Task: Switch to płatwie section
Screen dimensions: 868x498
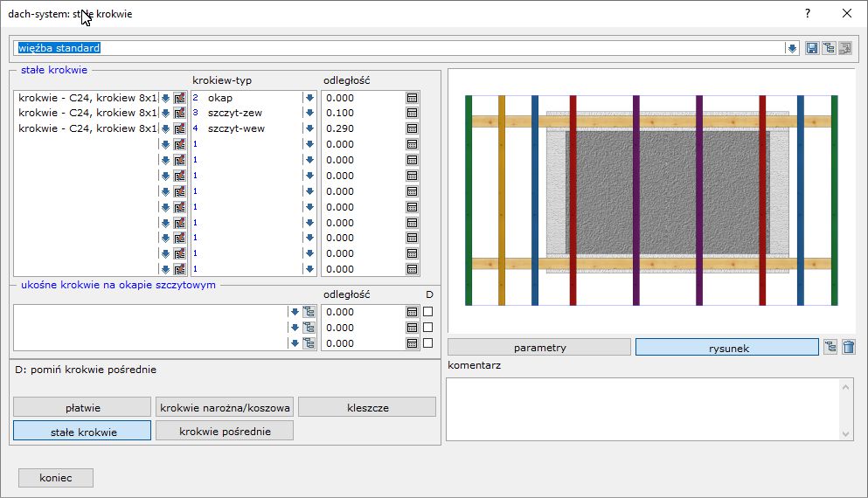Action: point(82,407)
